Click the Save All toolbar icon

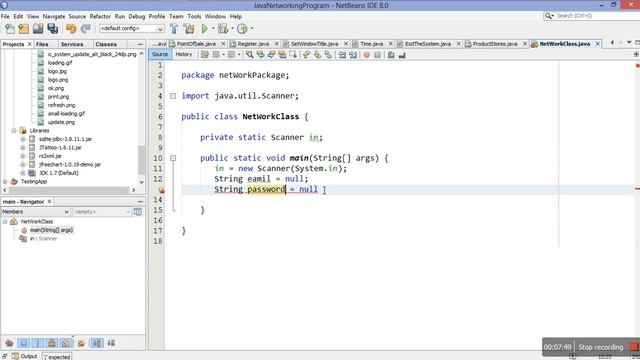click(53, 29)
